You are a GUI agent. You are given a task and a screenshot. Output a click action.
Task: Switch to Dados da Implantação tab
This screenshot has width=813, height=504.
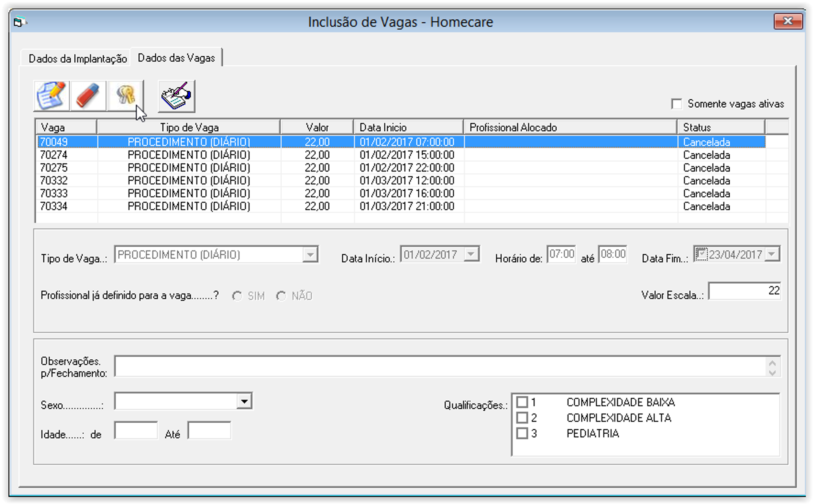(77, 59)
